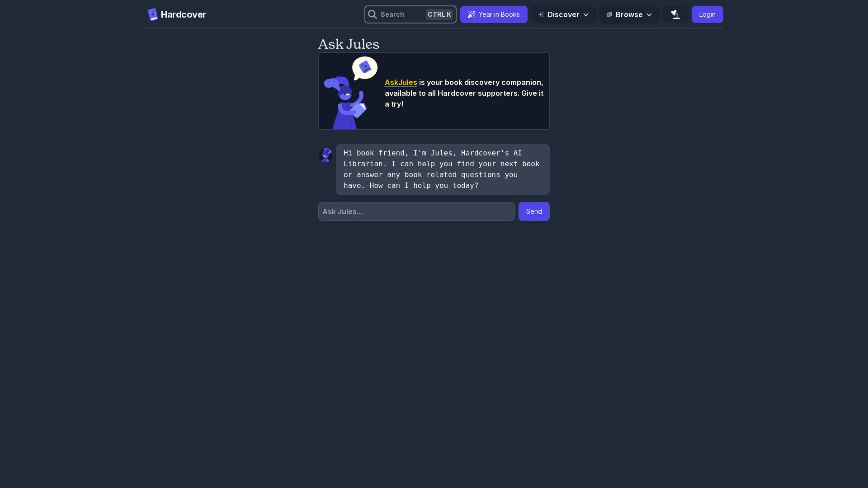
Task: Go to Hardcover home via brand name
Action: pyautogui.click(x=183, y=14)
